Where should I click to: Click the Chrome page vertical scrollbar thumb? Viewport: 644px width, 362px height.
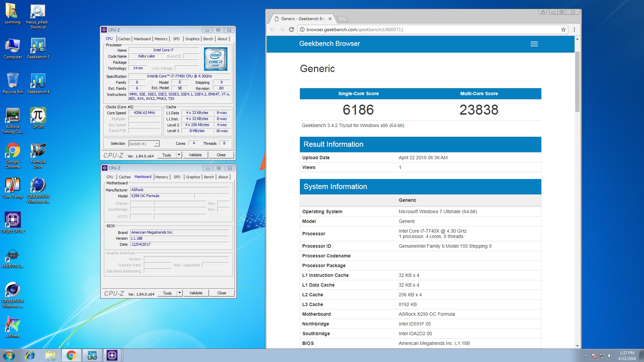pyautogui.click(x=577, y=81)
